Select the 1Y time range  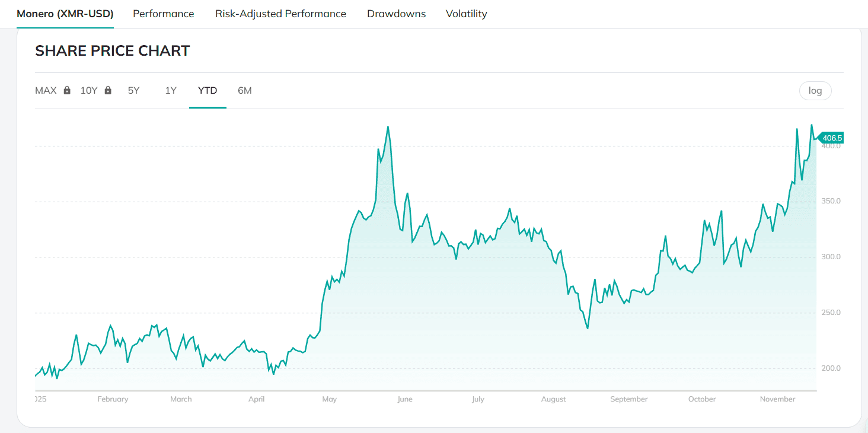coord(170,90)
